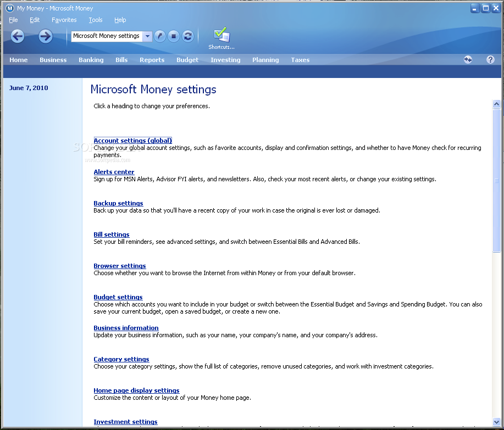Screen dimensions: 504x430
Task: Open the Edit menu
Action: [x=35, y=20]
